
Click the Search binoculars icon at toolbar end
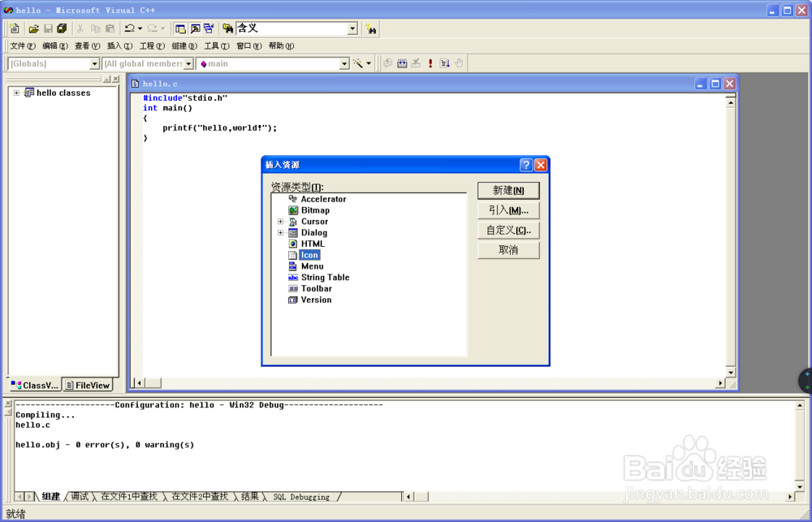[371, 28]
